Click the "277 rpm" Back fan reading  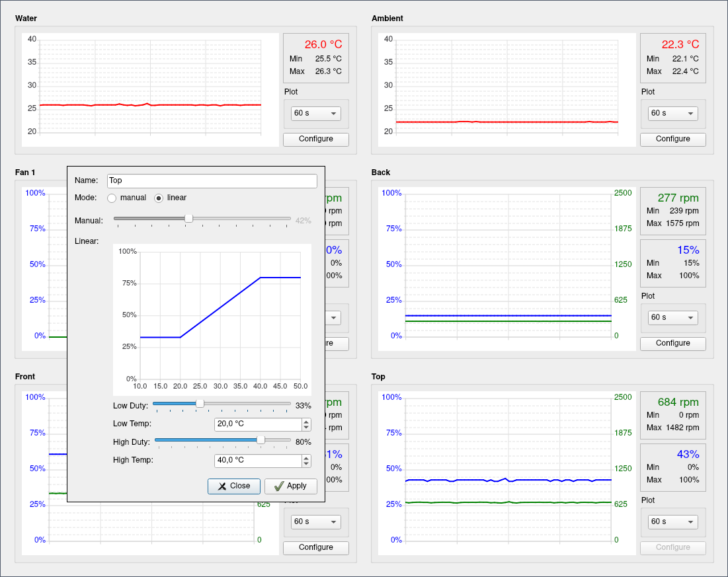[x=678, y=198]
